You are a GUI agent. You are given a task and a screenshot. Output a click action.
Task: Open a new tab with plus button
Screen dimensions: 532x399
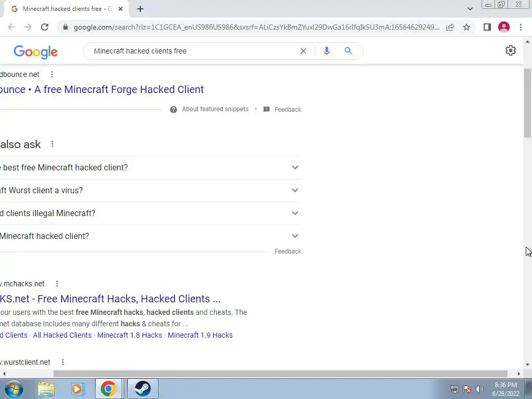pyautogui.click(x=140, y=9)
